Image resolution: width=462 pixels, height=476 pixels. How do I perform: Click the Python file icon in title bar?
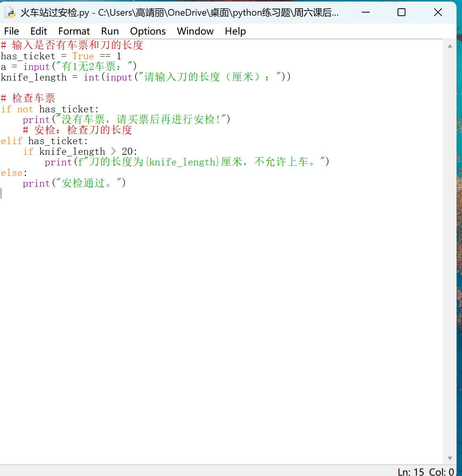coord(9,13)
